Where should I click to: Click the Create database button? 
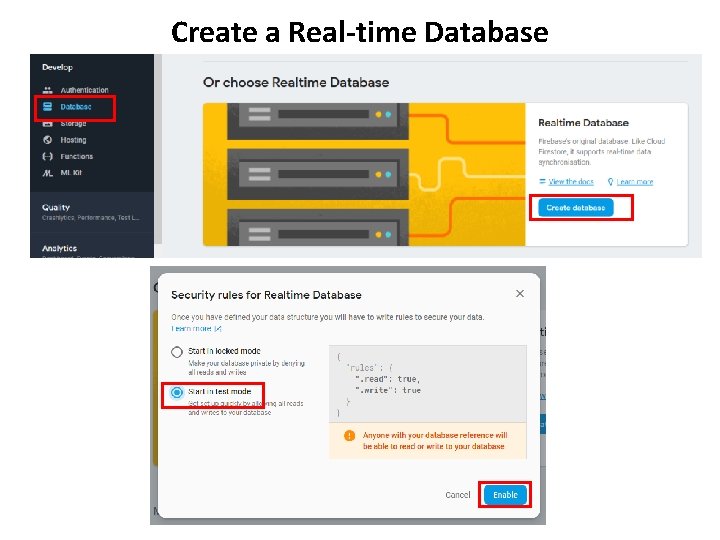point(576,208)
